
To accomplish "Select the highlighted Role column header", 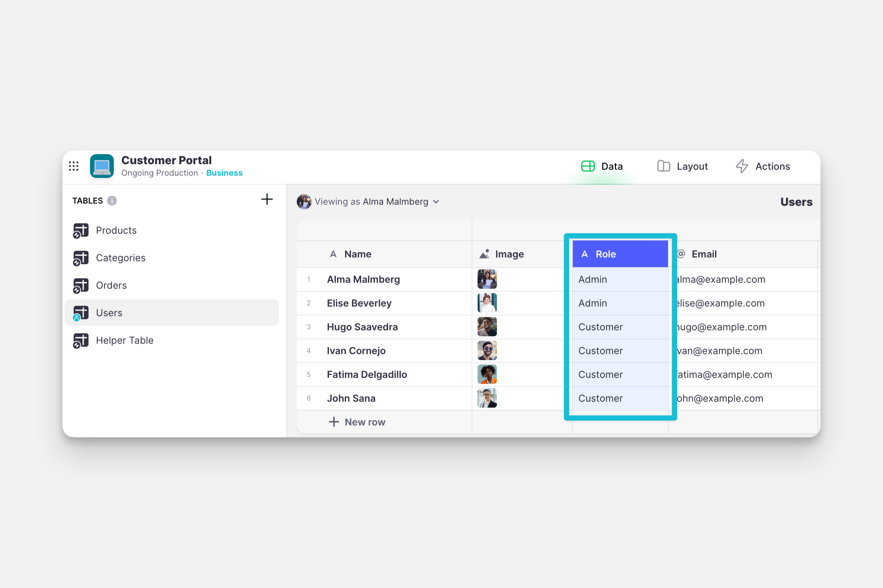I will coord(620,254).
